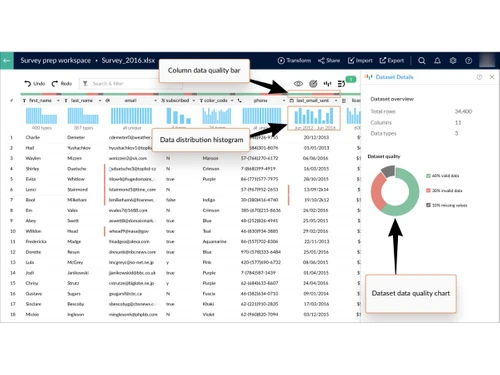The height and width of the screenshot is (375, 500).
Task: Click the help question mark in header
Action: [468, 61]
